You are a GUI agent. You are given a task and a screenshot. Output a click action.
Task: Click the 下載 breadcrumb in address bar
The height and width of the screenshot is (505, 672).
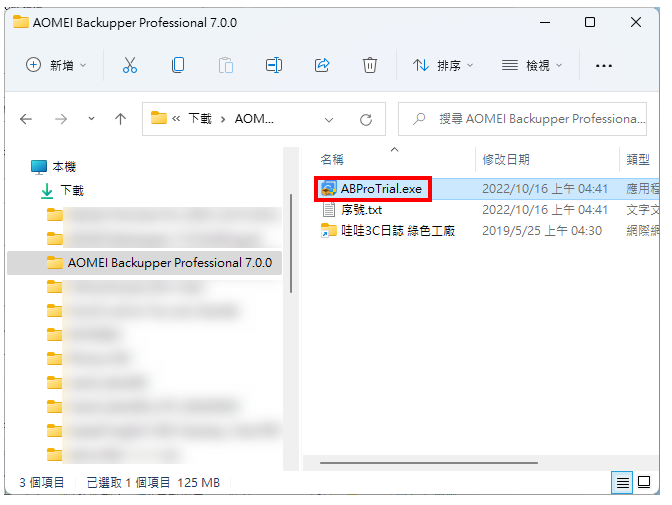(200, 118)
